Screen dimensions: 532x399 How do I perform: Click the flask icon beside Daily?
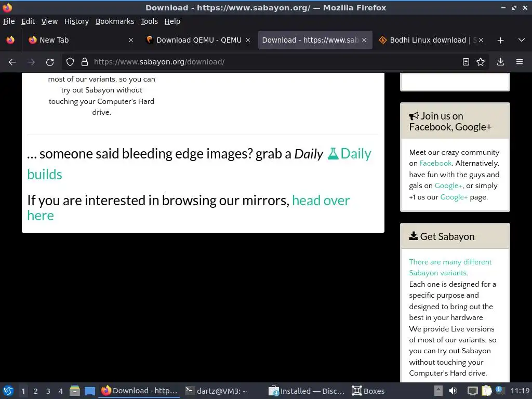tap(333, 154)
